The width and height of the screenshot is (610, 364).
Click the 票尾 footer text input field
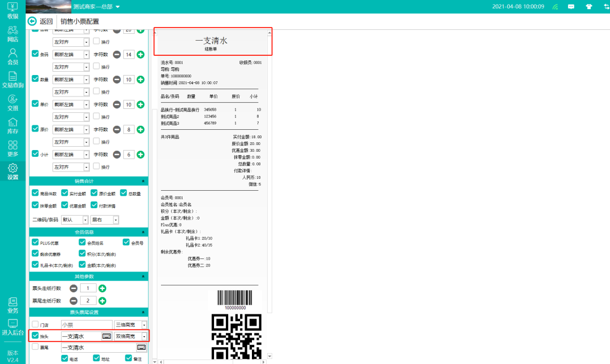click(97, 348)
